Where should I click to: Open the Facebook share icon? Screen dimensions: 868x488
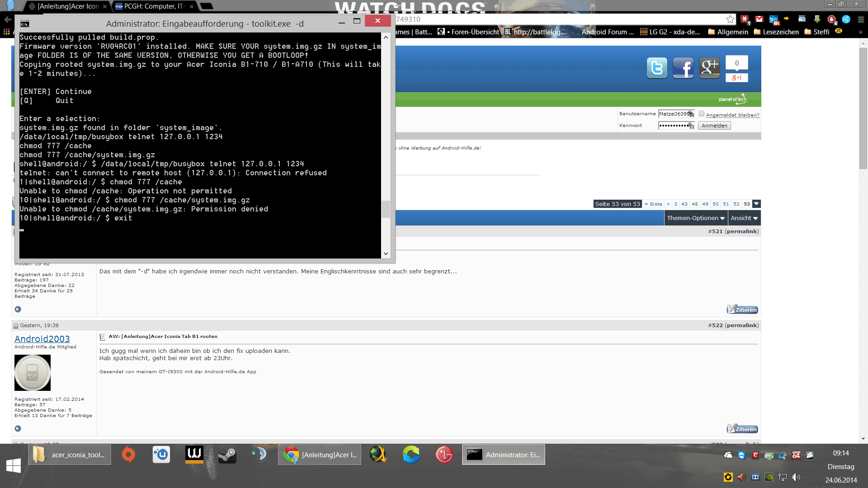point(683,68)
